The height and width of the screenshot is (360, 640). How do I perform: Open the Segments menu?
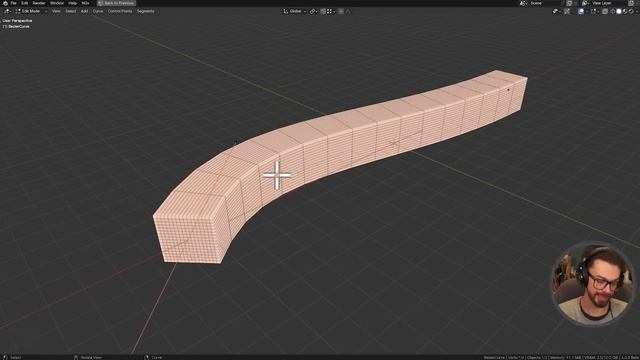click(x=146, y=11)
